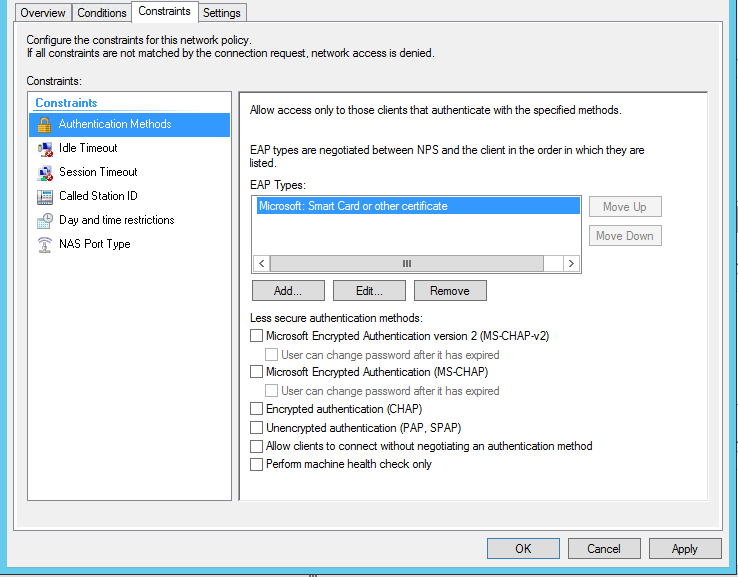Confirm with the OK button

(523, 549)
